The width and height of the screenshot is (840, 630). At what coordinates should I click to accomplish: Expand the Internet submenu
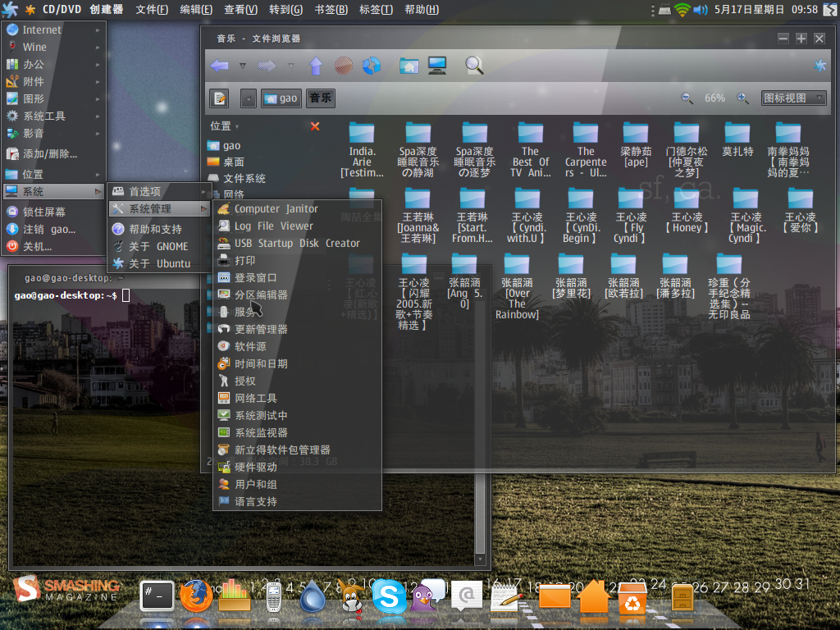pyautogui.click(x=53, y=30)
